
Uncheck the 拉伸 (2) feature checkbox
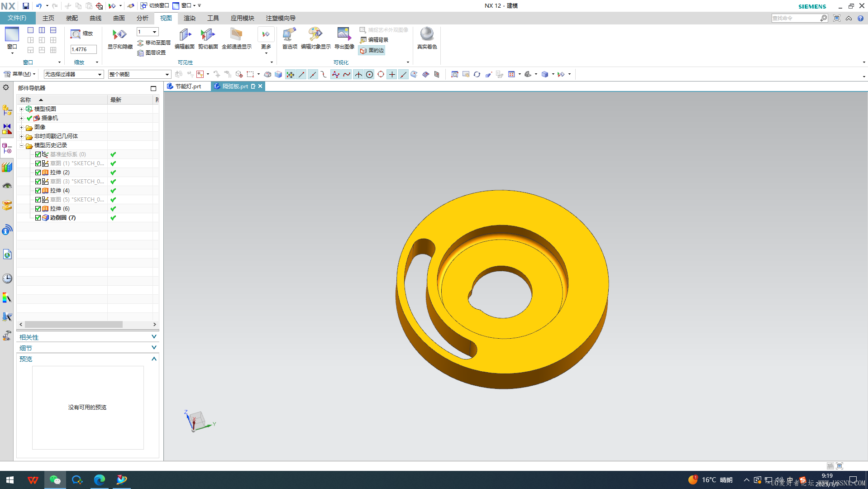pyautogui.click(x=38, y=173)
